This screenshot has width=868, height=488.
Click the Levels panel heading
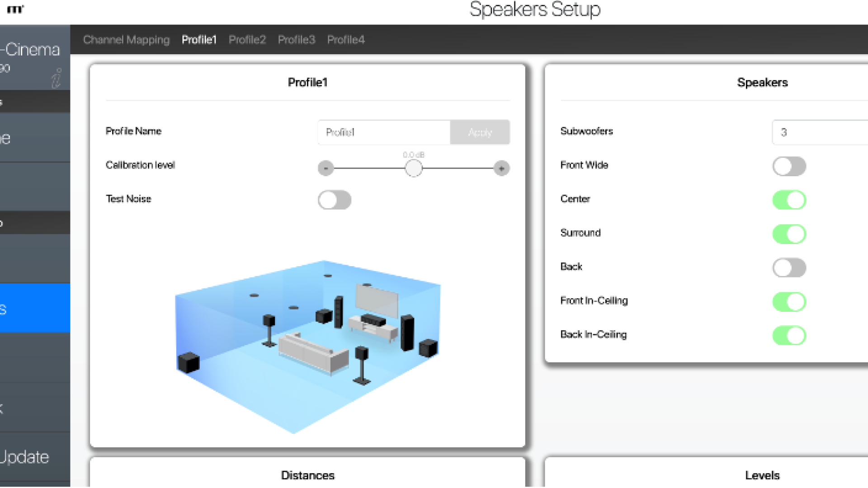pos(762,475)
